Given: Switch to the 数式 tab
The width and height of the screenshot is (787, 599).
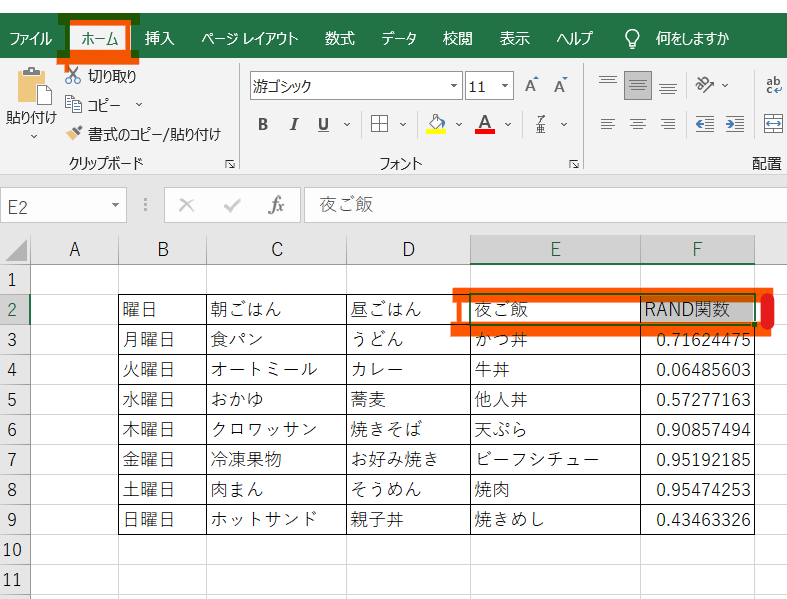Looking at the screenshot, I should point(339,39).
